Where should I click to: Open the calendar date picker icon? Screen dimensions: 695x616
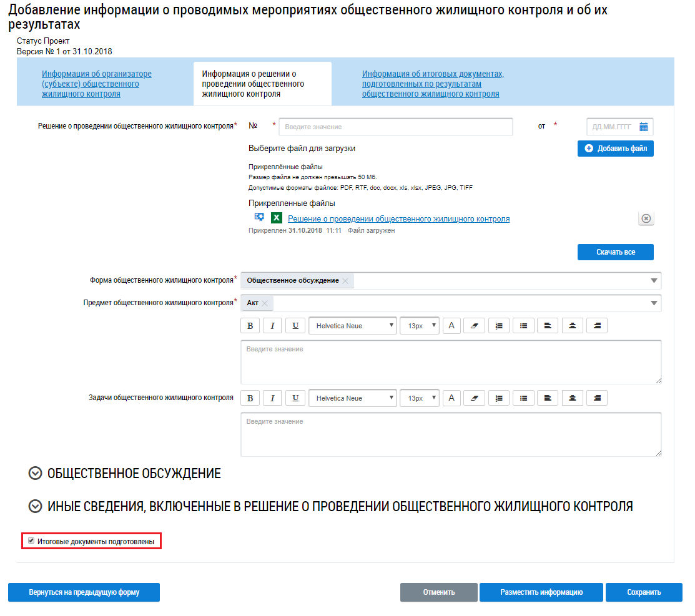coord(644,127)
